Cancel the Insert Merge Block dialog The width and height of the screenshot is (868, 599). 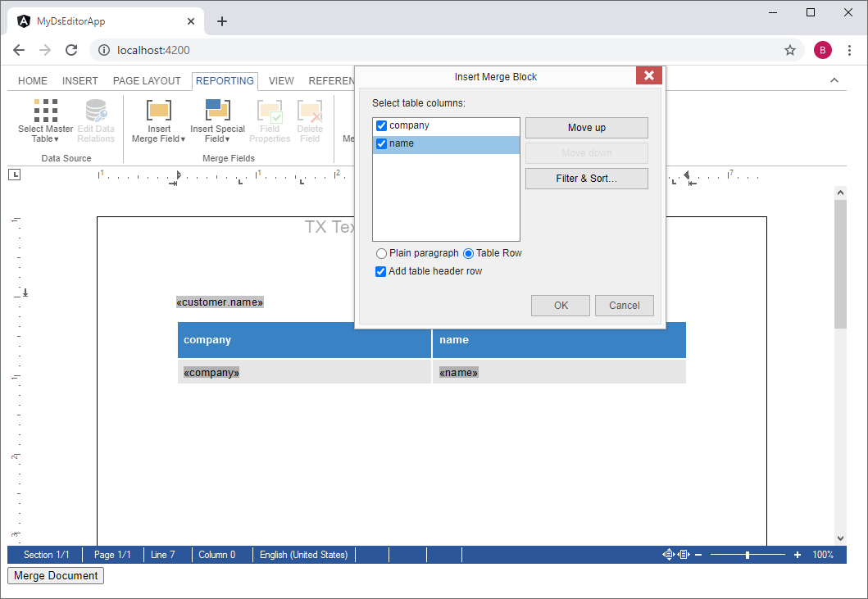[x=624, y=306]
